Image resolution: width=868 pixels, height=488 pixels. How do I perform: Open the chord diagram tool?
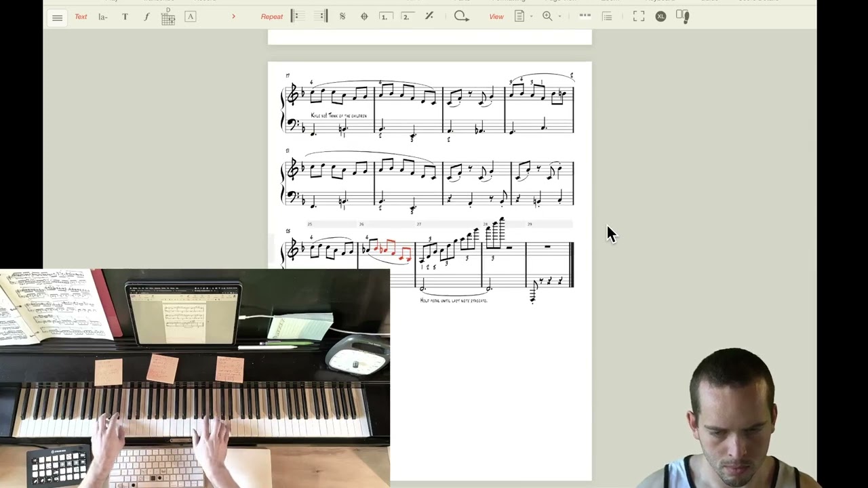click(168, 17)
